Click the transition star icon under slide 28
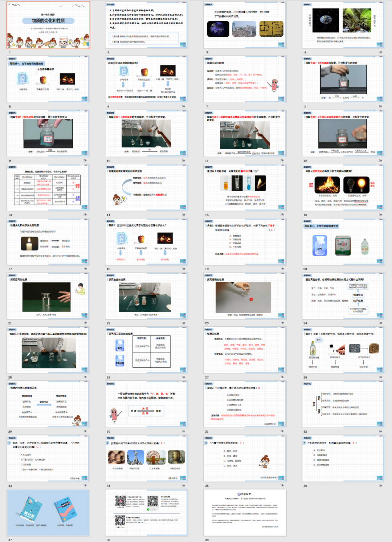Viewport: 392px width, 542px height. coord(380,377)
